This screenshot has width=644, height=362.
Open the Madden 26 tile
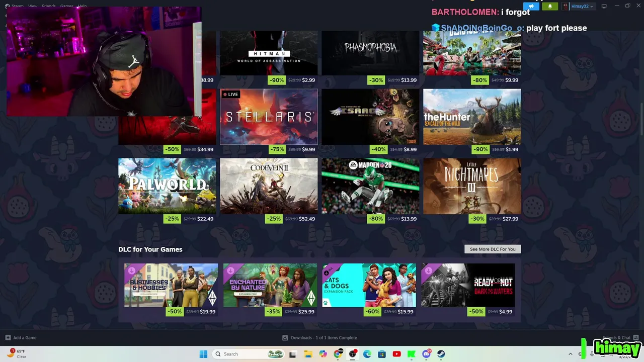tap(370, 187)
